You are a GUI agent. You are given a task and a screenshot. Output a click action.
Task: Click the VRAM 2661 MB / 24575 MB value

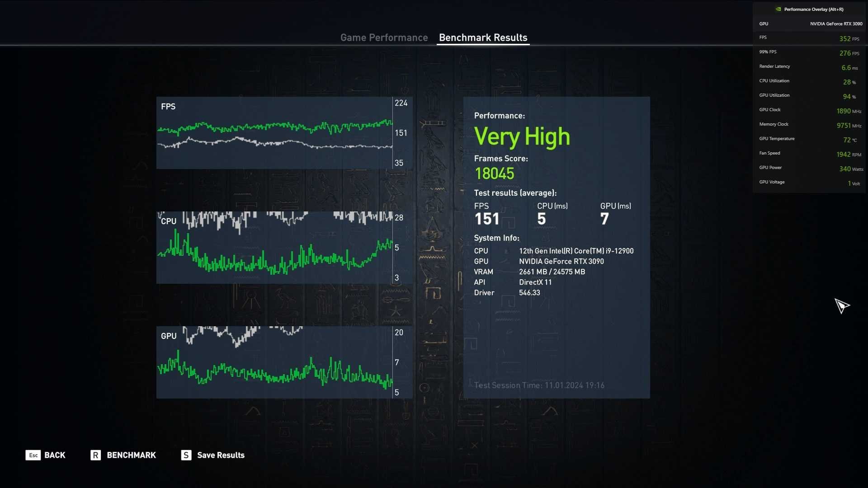click(552, 272)
